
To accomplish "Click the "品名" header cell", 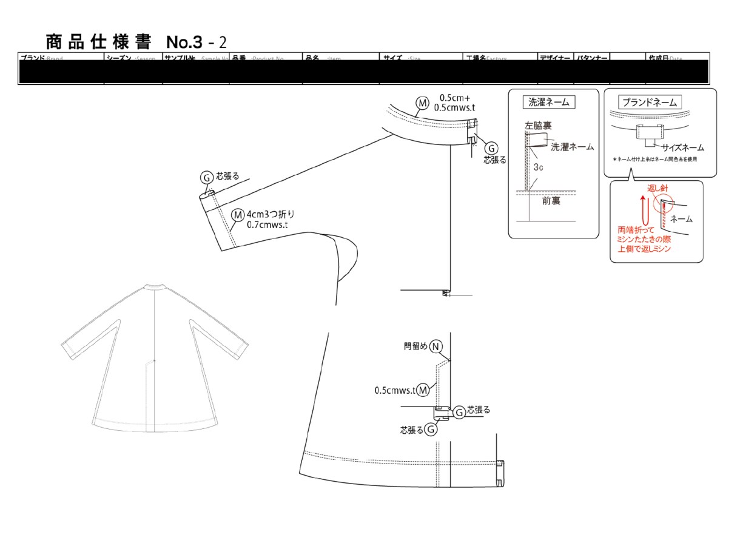I will click(341, 58).
